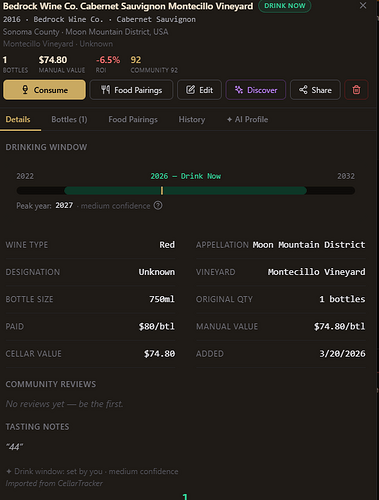Open the Bottles (1) tab
The height and width of the screenshot is (500, 379).
(69, 119)
